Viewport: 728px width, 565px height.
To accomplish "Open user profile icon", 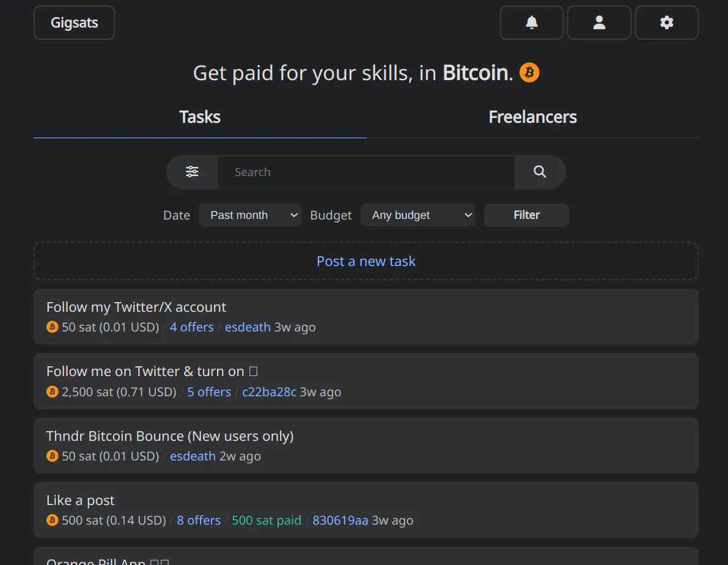I will (x=599, y=23).
